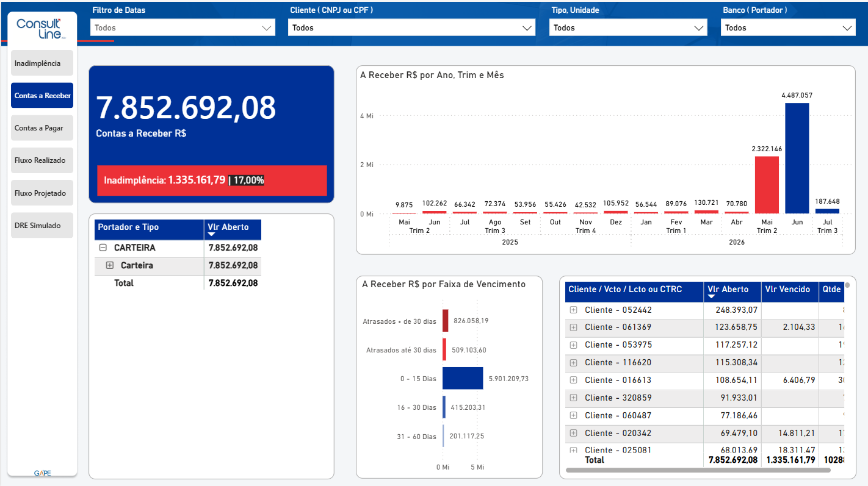Click the 31 - 60 Dias bar
This screenshot has height=486, width=868.
click(444, 436)
